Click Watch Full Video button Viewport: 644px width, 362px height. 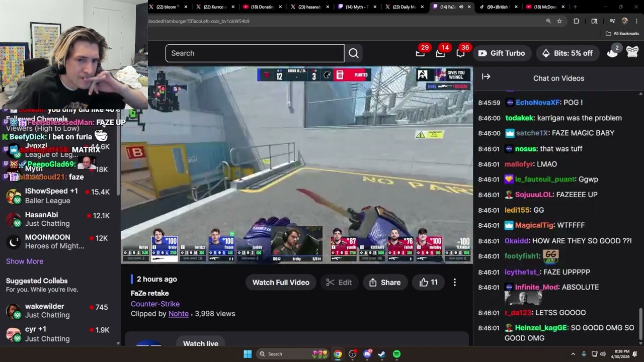281,283
